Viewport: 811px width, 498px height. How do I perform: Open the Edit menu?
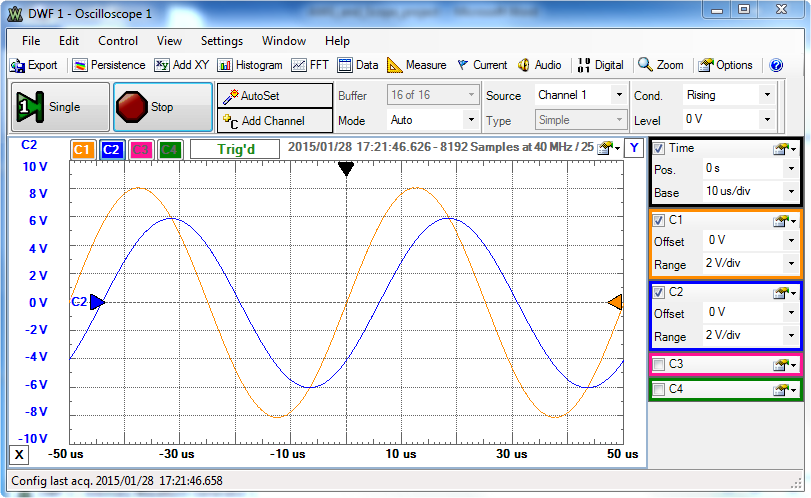pos(69,41)
